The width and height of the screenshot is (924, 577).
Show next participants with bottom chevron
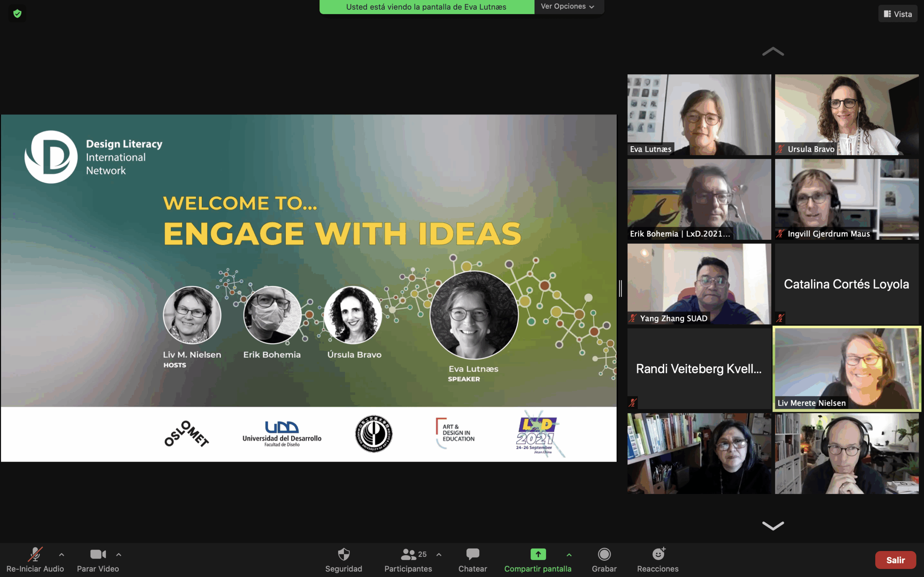773,525
